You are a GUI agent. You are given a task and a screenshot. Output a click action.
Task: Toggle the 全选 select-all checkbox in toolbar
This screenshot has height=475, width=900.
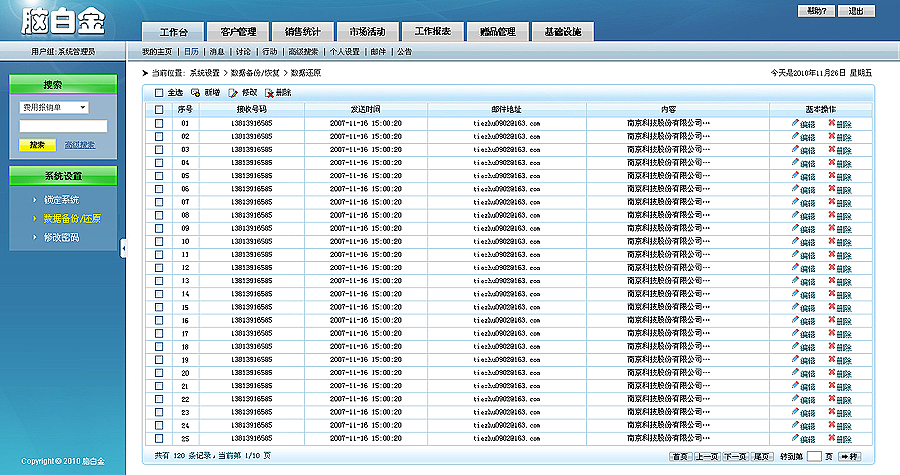(x=159, y=92)
